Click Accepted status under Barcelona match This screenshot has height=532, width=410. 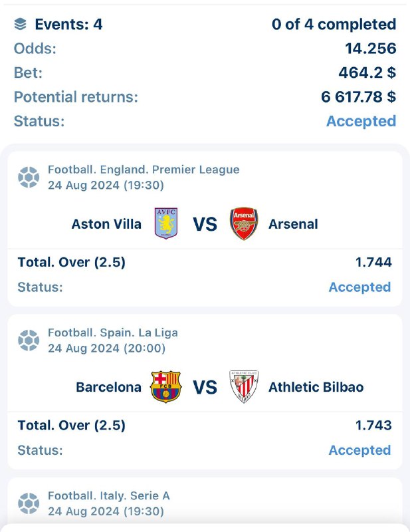pos(359,450)
